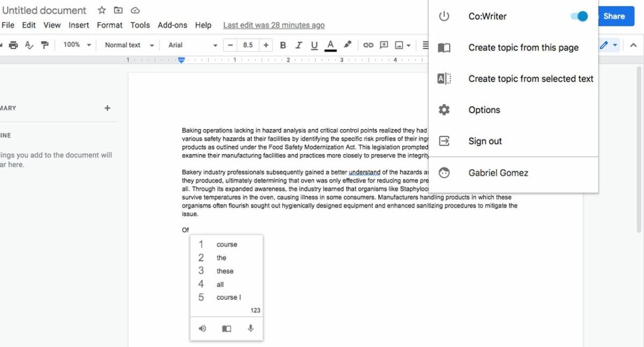Screen dimensions: 644x347
Task: Activate the microphone in prediction box
Action: 250,328
